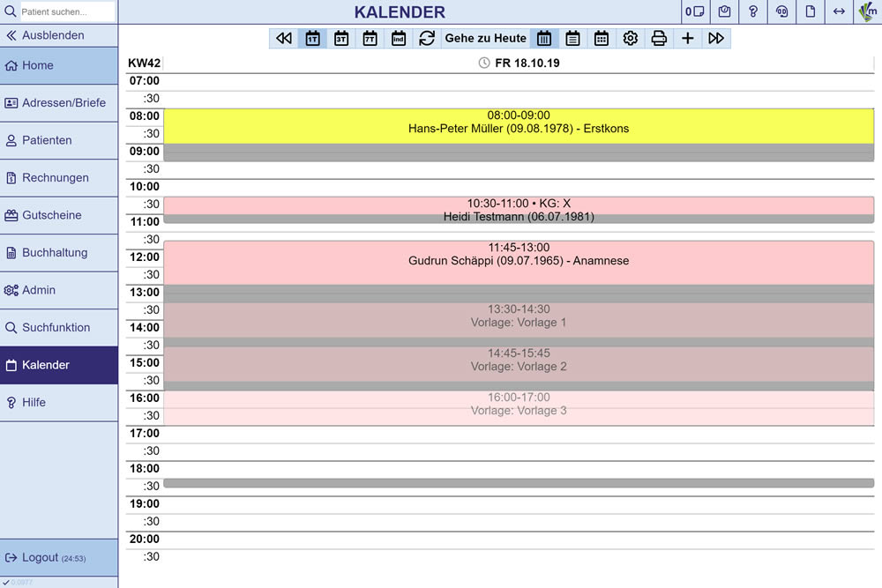Print the calendar using printer icon
This screenshot has height=588, width=882.
coord(659,39)
